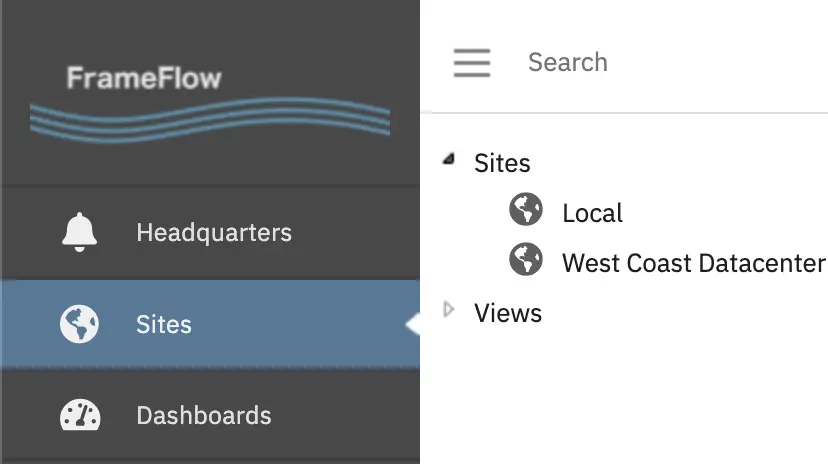828x464 pixels.
Task: Select Sites in the sidebar menu
Action: coord(210,324)
